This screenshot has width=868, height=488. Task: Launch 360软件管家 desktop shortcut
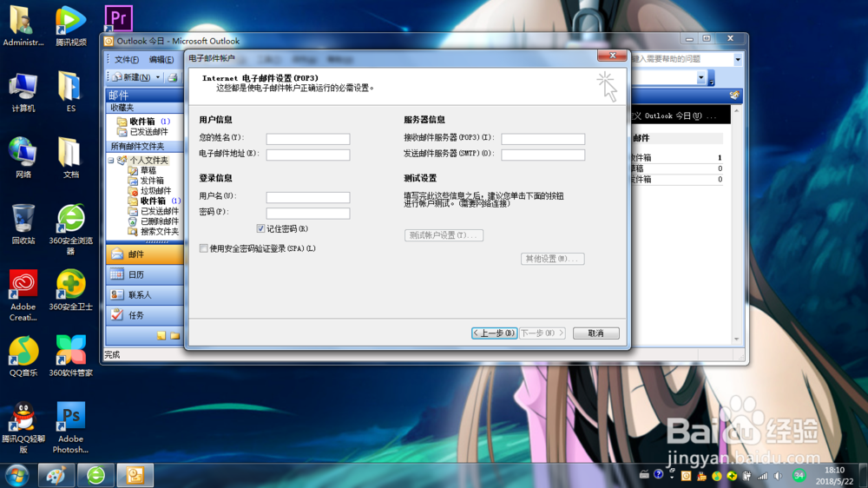[x=71, y=356]
